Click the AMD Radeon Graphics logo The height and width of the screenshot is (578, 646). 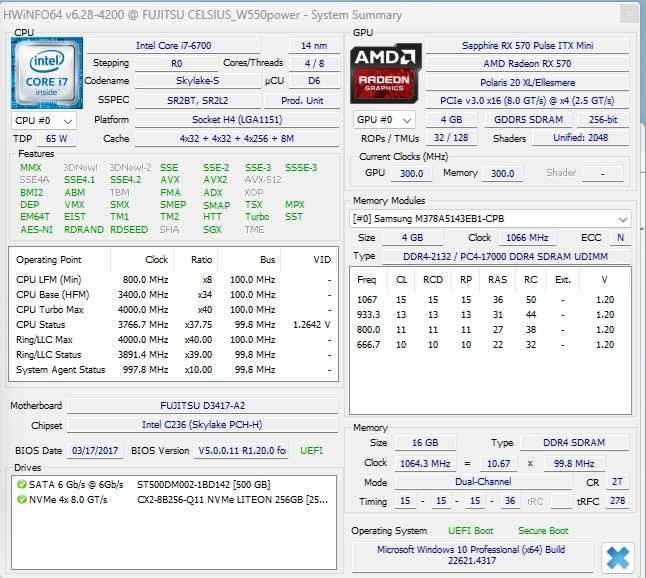[x=386, y=73]
